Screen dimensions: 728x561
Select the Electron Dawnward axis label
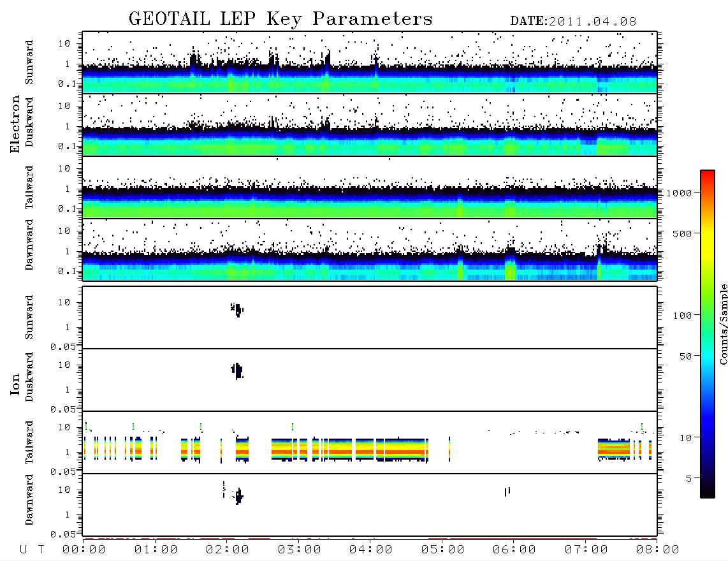pos(29,245)
